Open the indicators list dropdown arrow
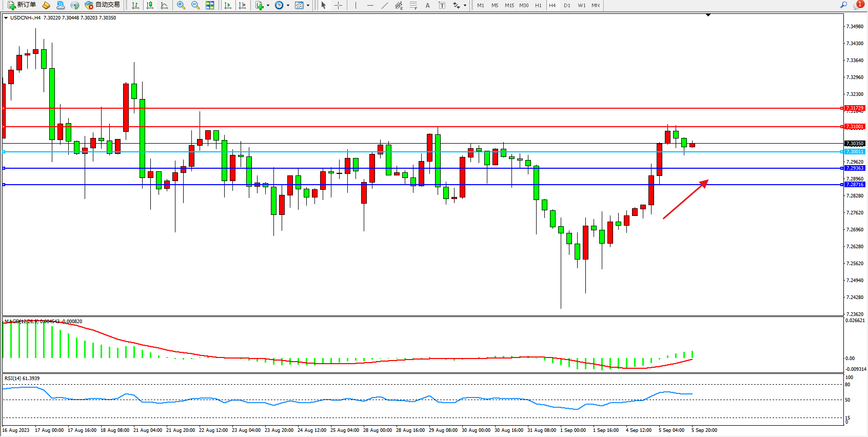868x437 pixels. click(268, 5)
